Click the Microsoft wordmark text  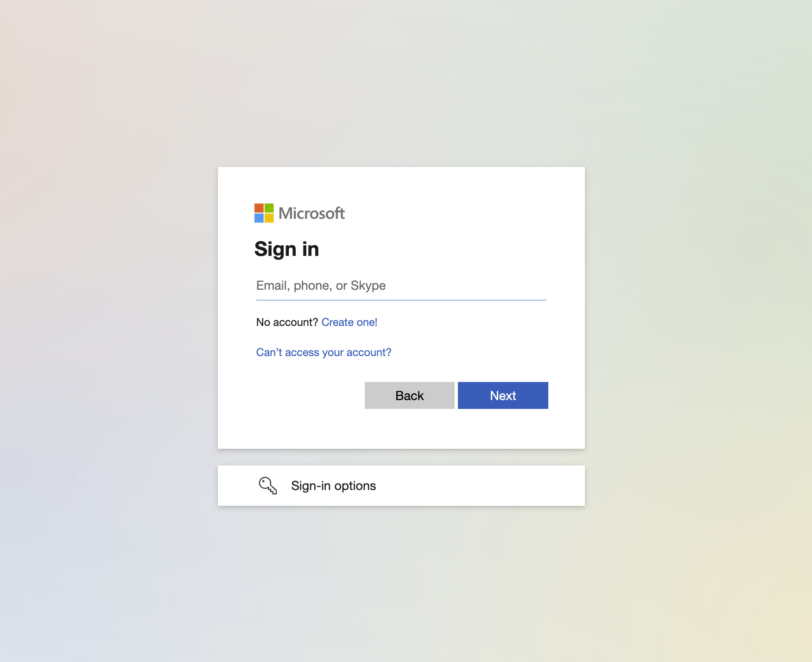(x=311, y=213)
